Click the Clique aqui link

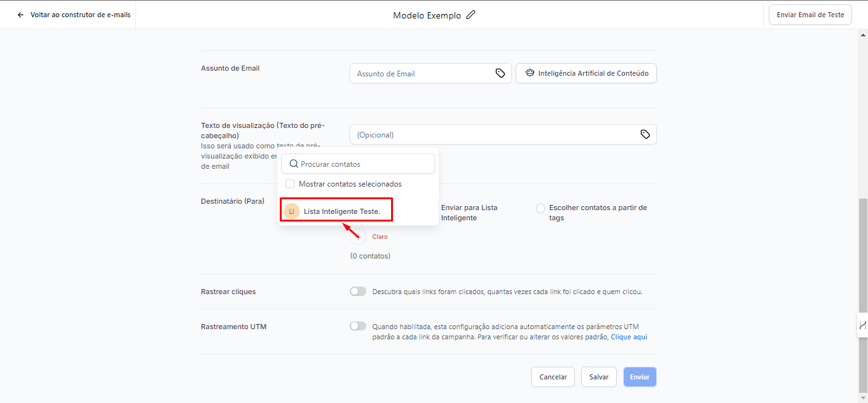click(x=629, y=337)
